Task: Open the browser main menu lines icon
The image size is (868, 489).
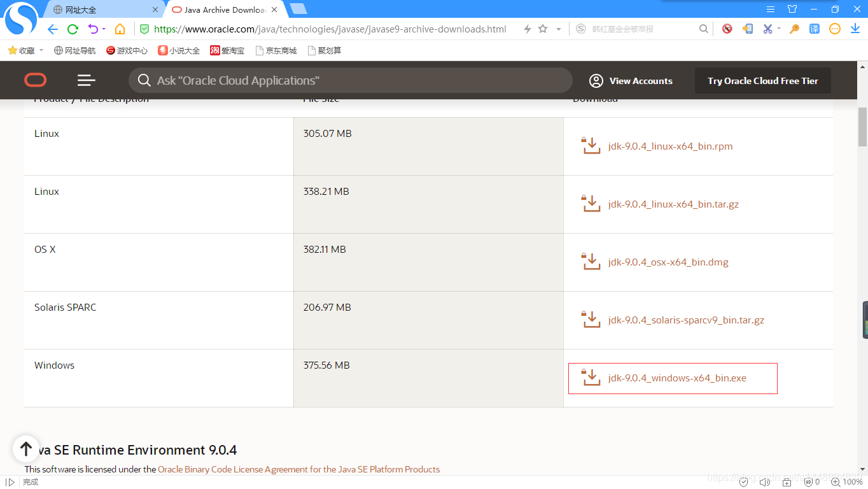Action: pyautogui.click(x=771, y=9)
